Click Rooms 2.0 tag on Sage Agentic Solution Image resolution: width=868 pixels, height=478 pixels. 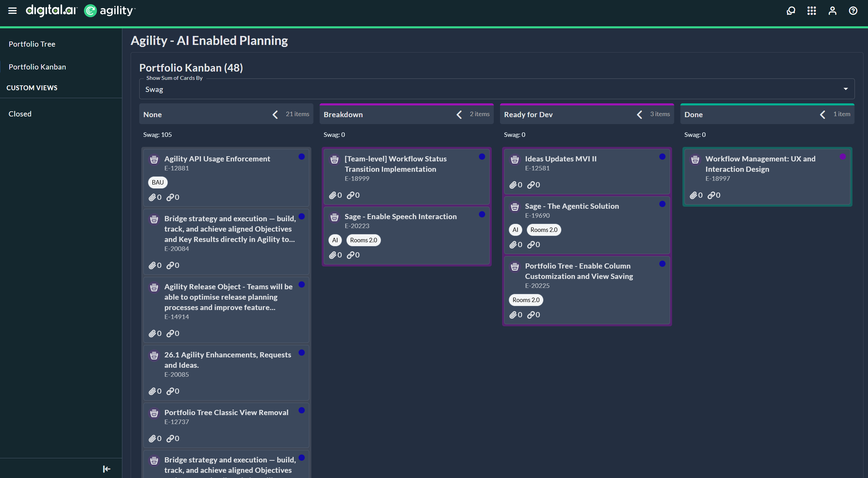pyautogui.click(x=544, y=229)
